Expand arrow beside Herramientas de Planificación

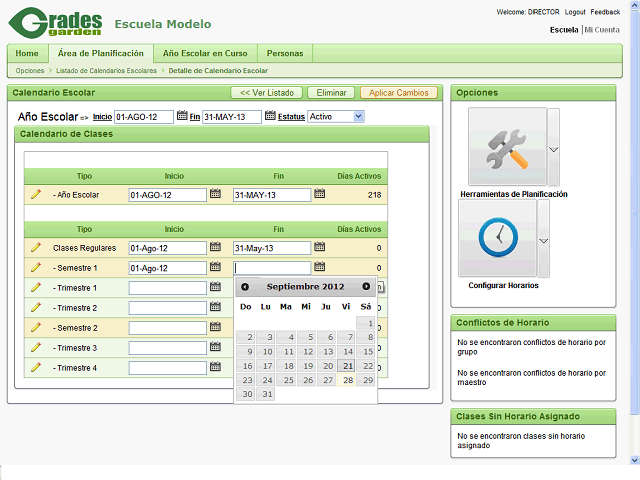pyautogui.click(x=553, y=147)
